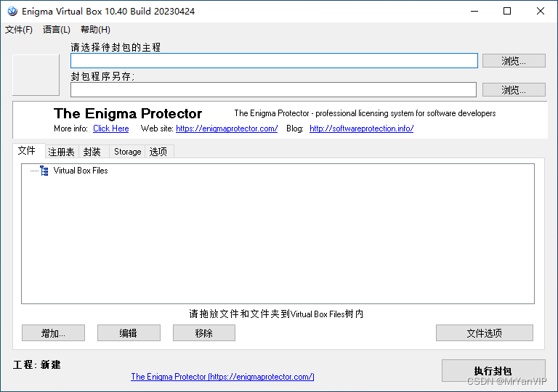The height and width of the screenshot is (392, 558).
Task: Open the https://enigmaprotector.com/ website link in banner
Action: (x=227, y=128)
